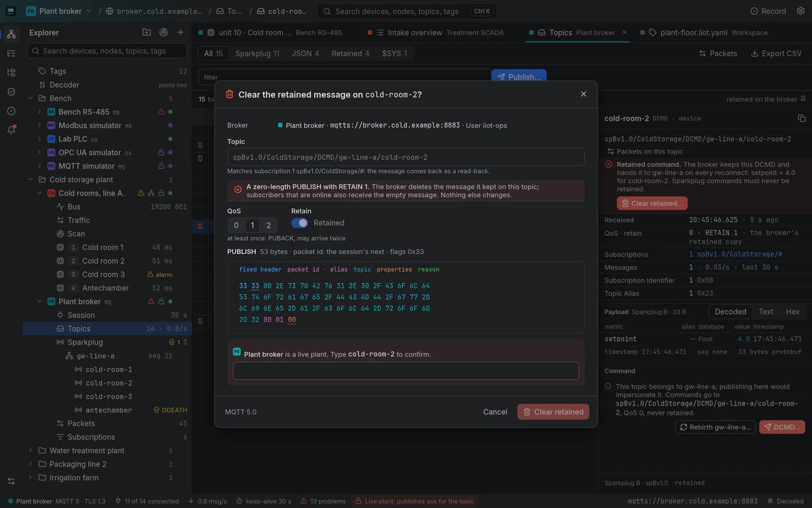Click the Record button in the top bar
Viewport: 812px width, 508px height.
click(x=768, y=11)
